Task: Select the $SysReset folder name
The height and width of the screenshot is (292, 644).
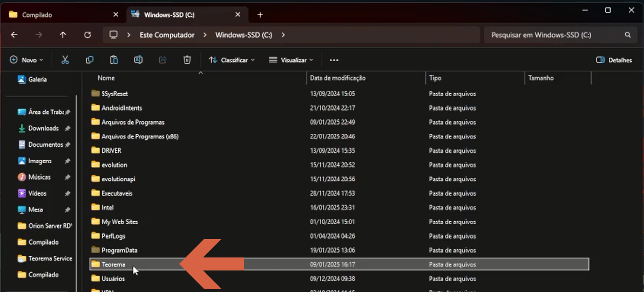Action: coord(114,93)
